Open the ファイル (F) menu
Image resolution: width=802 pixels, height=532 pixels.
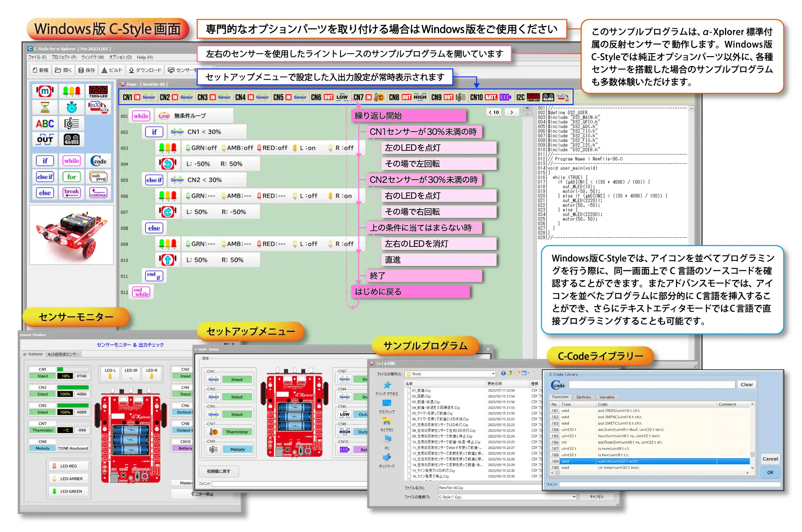point(37,57)
